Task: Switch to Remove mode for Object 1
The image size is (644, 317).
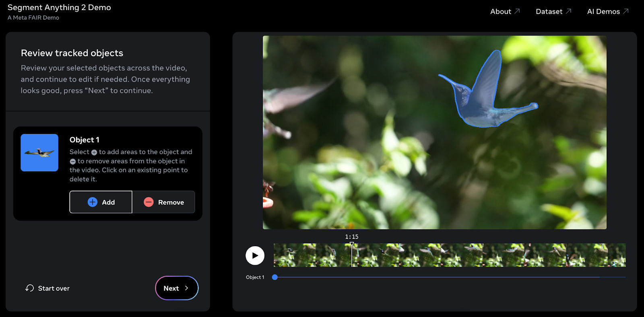Action: tap(164, 202)
